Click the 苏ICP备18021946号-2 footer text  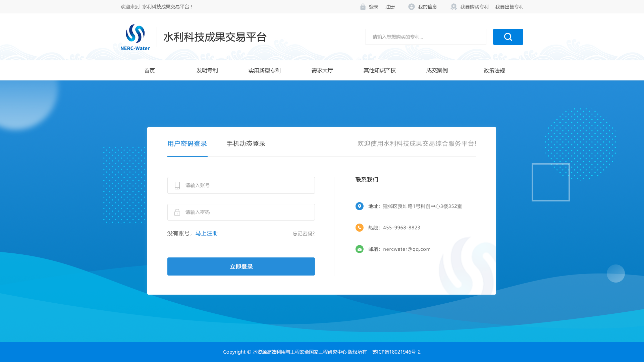(x=396, y=352)
